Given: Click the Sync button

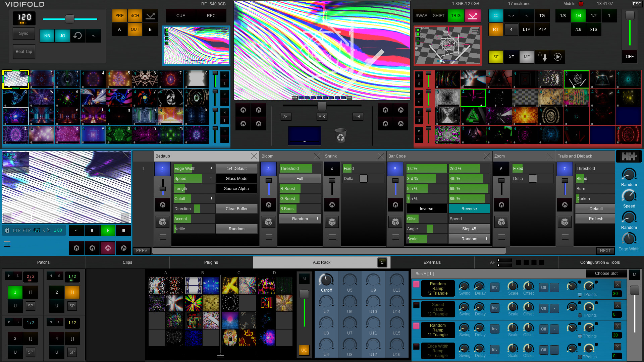Looking at the screenshot, I should tap(24, 34).
